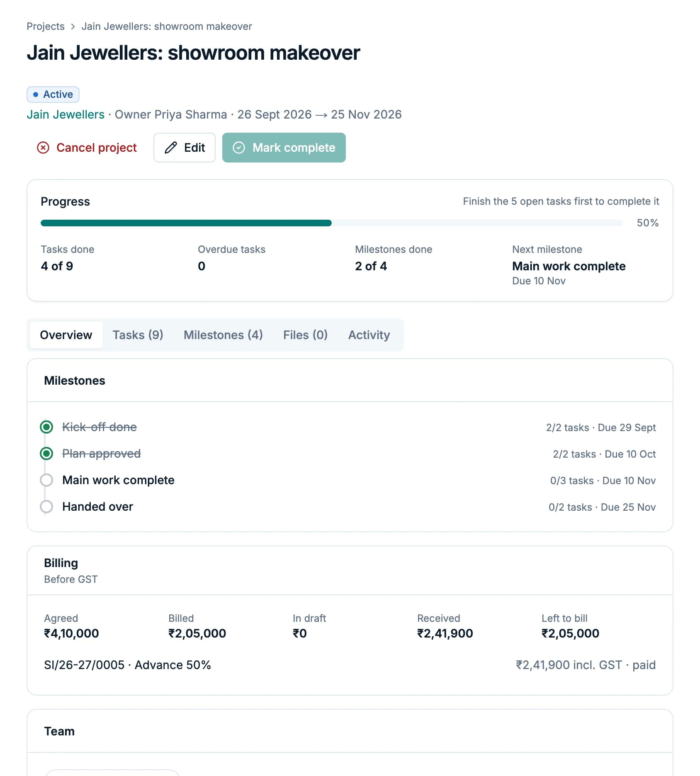Click the Next milestone Main work complete value
This screenshot has height=776, width=700.
569,266
